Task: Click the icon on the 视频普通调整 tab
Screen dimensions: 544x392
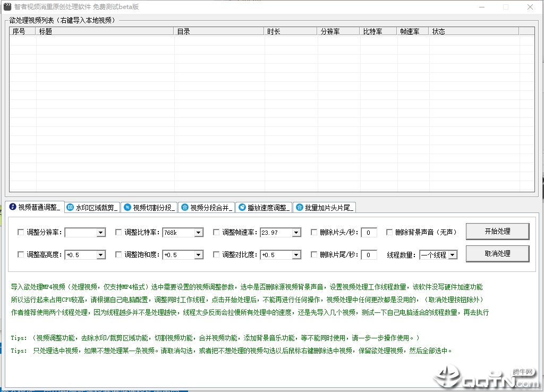Action: tap(13, 207)
